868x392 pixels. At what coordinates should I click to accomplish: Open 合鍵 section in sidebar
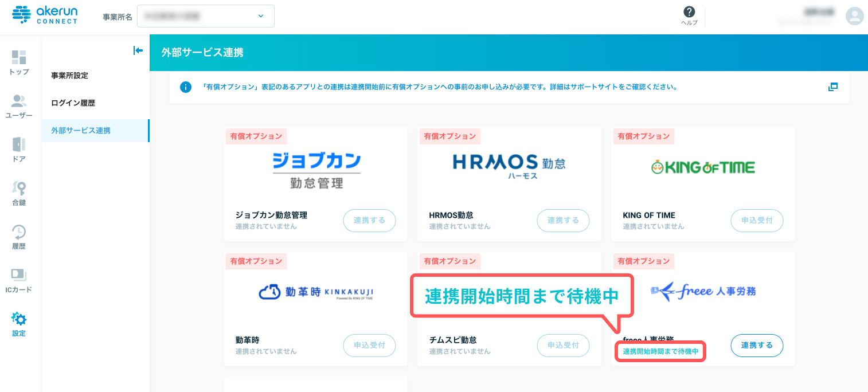tap(19, 194)
